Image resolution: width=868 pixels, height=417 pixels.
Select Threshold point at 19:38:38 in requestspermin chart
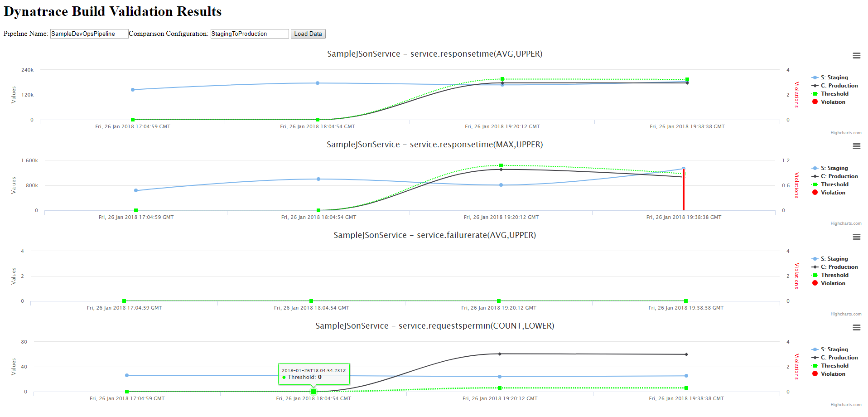(686, 388)
